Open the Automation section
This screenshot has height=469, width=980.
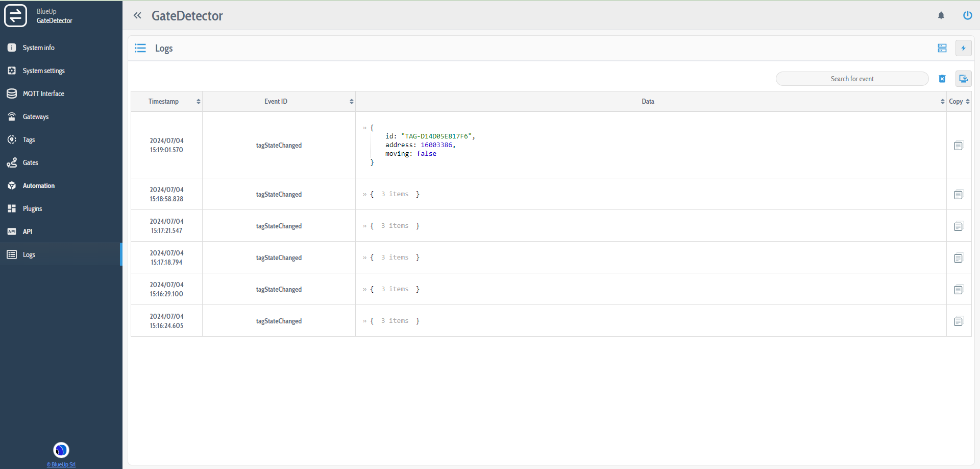coord(38,185)
